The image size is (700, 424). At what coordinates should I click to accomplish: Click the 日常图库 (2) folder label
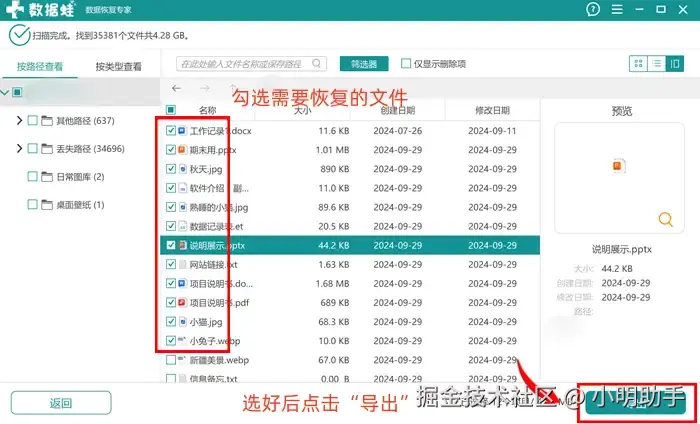point(80,177)
